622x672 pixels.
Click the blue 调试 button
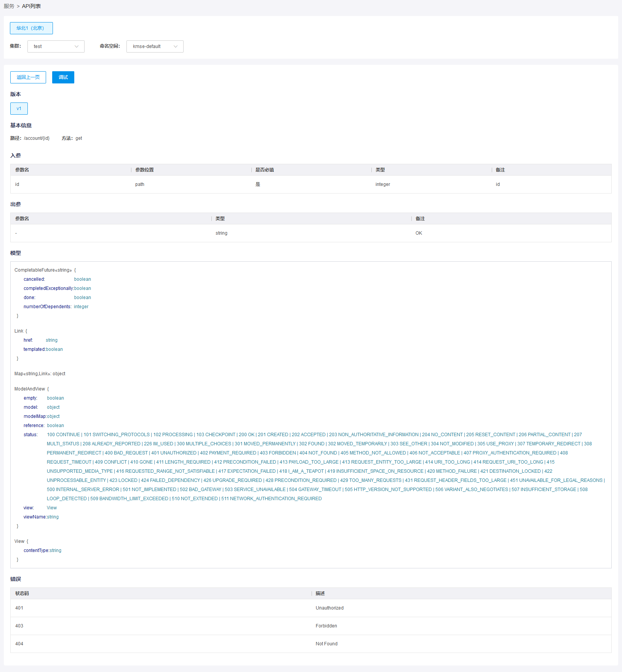(x=63, y=77)
